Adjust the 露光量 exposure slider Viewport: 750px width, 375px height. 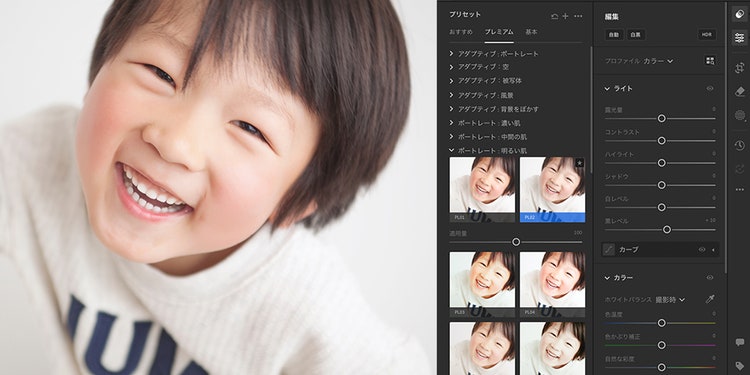662,118
